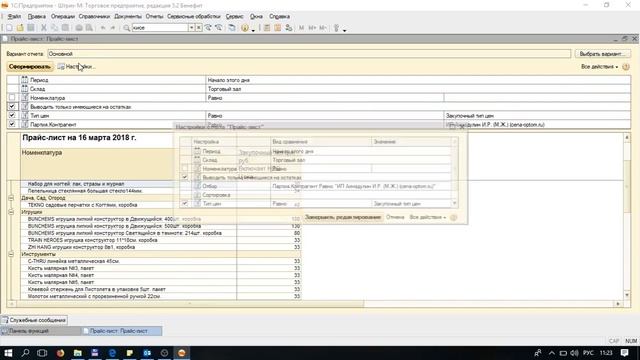Open the Служебные сообщения panel
Viewport: 640px width, 360px height.
click(x=34, y=320)
